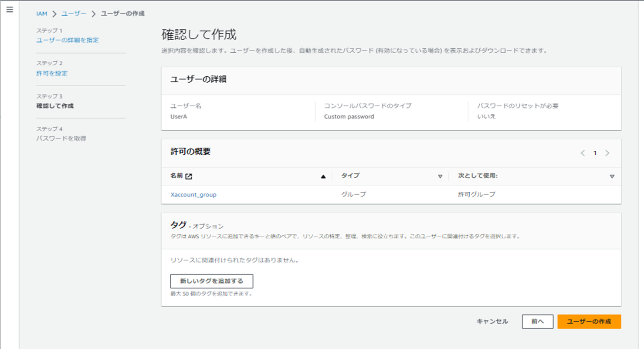This screenshot has width=644, height=349.
Task: Go to step 1 ユーザーの詳細を指定
Action: pyautogui.click(x=68, y=40)
